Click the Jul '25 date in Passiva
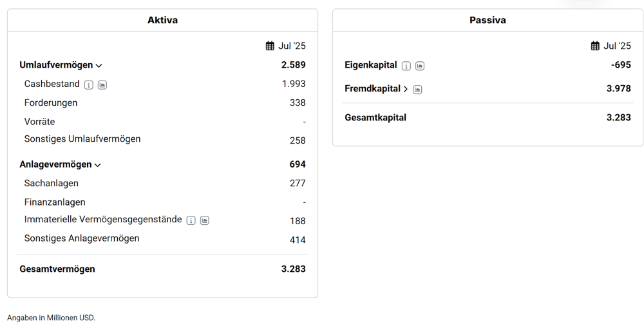The image size is (644, 326). pos(618,46)
